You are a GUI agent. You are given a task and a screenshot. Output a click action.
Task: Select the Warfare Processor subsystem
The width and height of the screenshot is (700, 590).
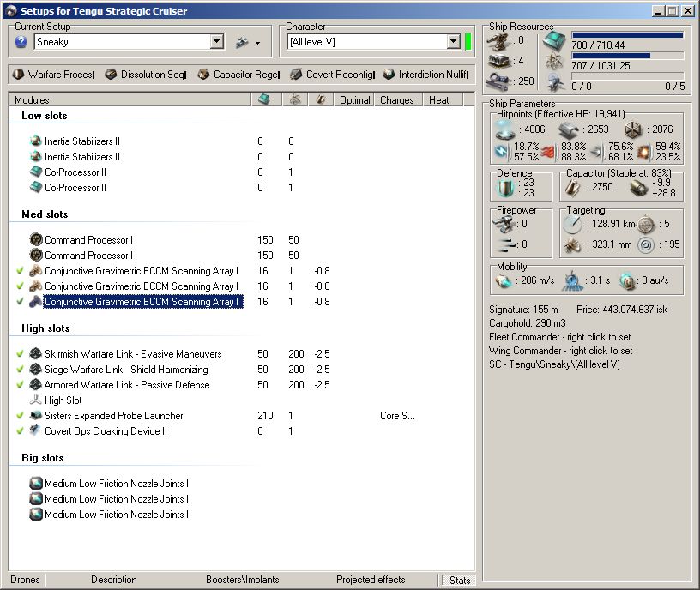coord(54,75)
